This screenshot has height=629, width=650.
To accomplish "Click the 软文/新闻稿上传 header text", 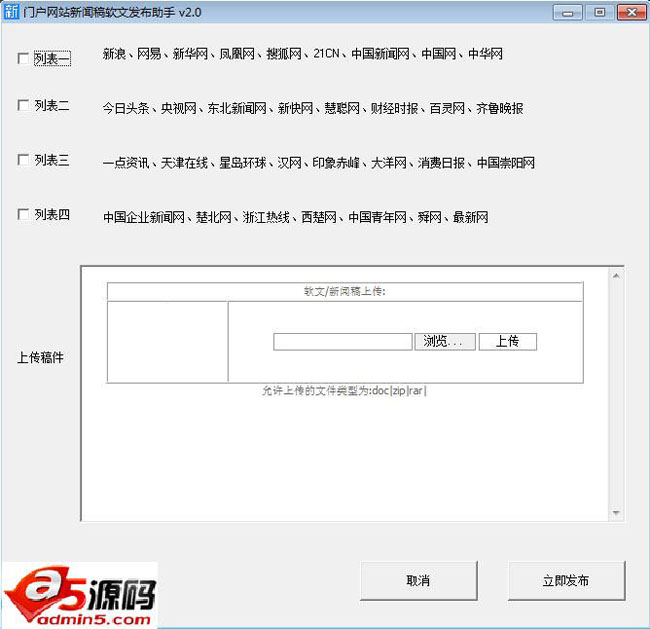I will click(345, 291).
